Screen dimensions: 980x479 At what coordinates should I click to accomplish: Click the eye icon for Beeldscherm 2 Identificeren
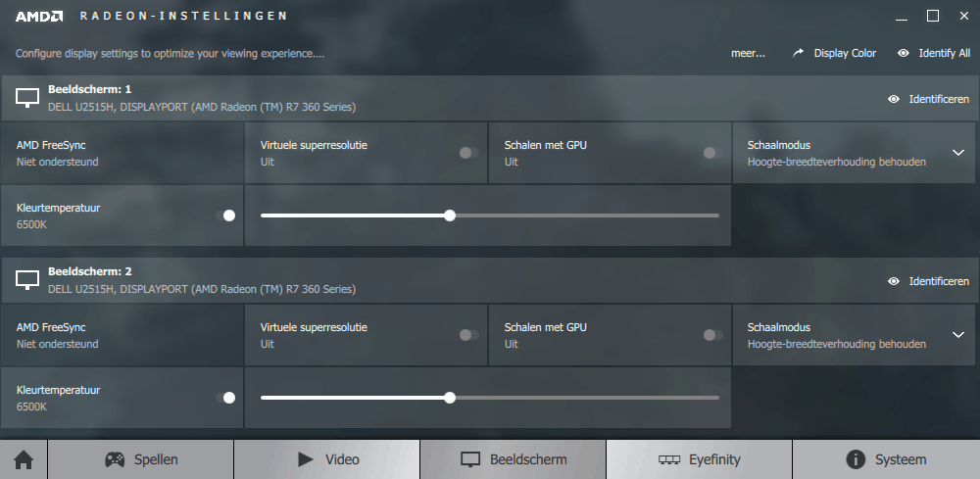[x=894, y=282]
